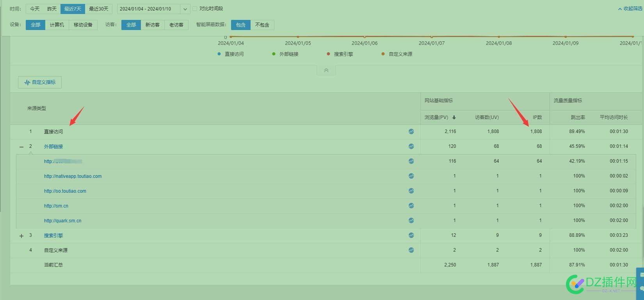644x300 pixels.
Task: Set 智能屏蔽数据 to 不包含
Action: click(262, 25)
